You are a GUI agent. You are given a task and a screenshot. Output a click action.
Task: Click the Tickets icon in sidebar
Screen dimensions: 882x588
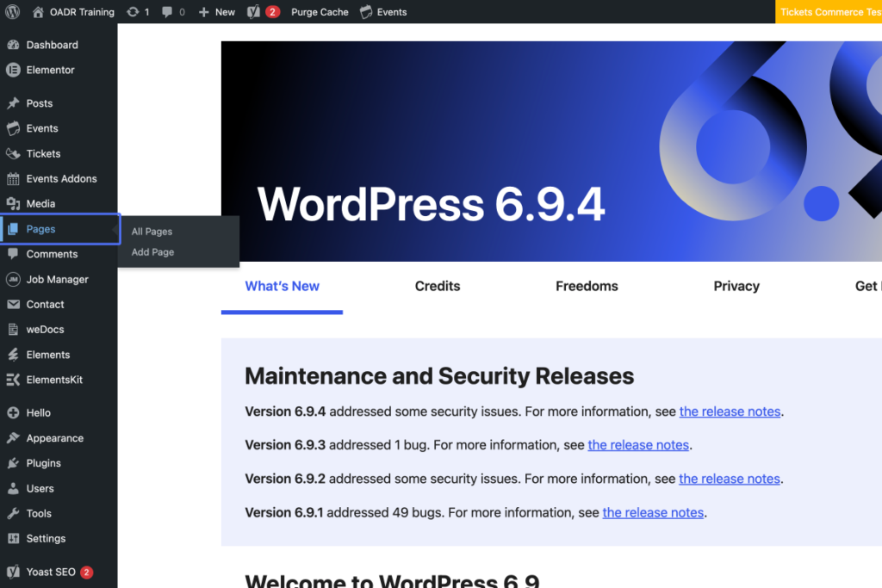(x=14, y=153)
